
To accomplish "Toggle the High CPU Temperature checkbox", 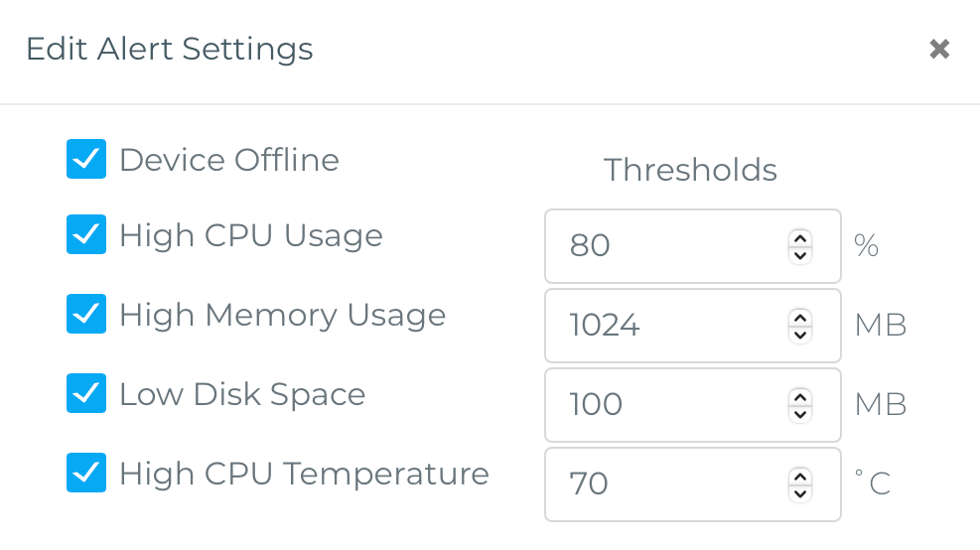I will [x=86, y=473].
